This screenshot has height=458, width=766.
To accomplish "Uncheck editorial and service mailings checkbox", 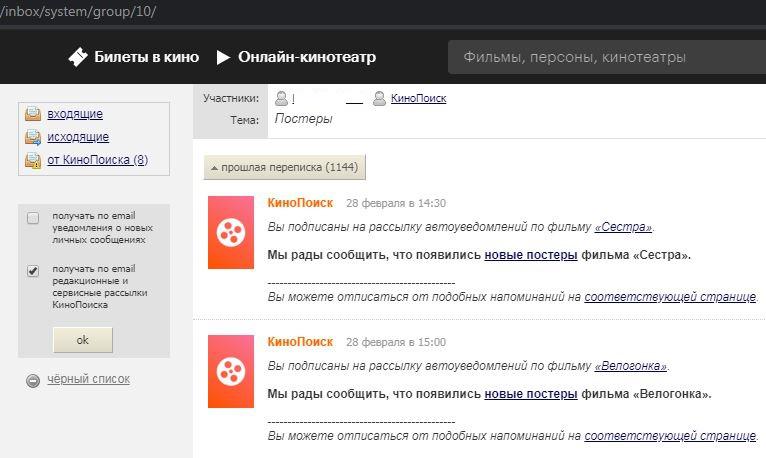I will [33, 271].
